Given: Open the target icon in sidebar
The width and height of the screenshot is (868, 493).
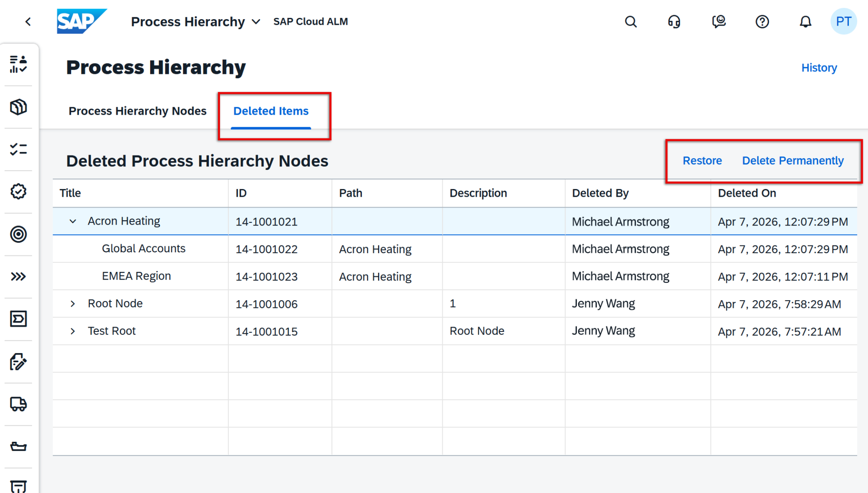Looking at the screenshot, I should click(x=18, y=234).
